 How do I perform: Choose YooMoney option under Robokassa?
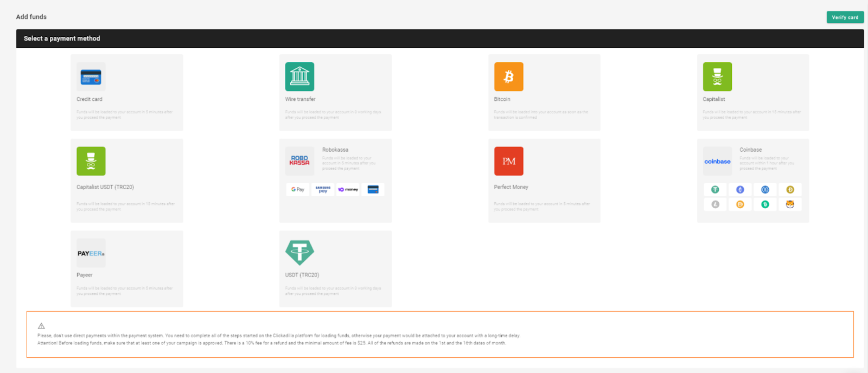348,189
